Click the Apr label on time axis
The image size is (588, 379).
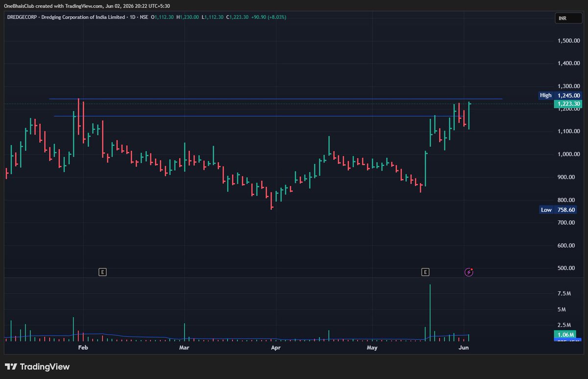coord(275,348)
